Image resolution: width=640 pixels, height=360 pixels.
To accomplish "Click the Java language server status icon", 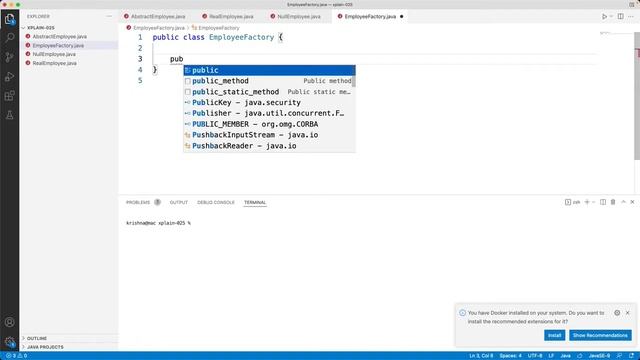I will [x=580, y=356].
